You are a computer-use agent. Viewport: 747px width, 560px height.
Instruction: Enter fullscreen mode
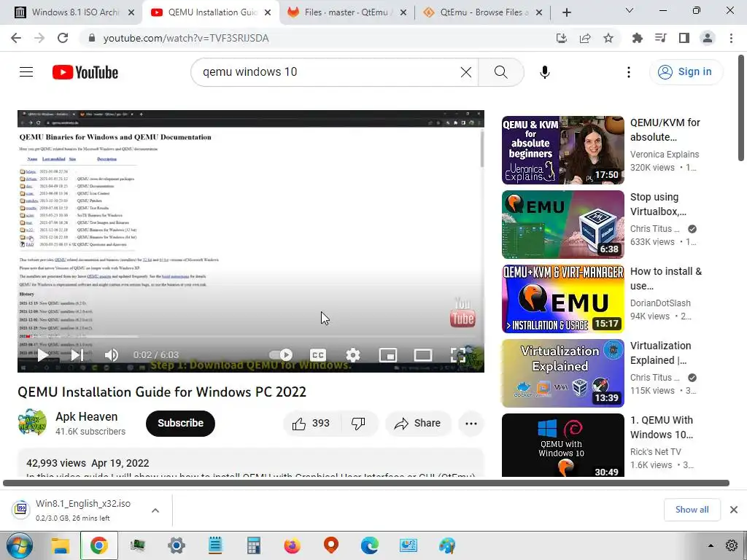pos(458,355)
